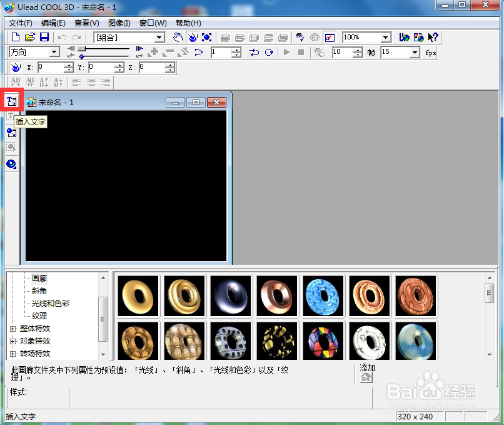
Task: Save the project with the floppy disk icon
Action: (x=44, y=38)
